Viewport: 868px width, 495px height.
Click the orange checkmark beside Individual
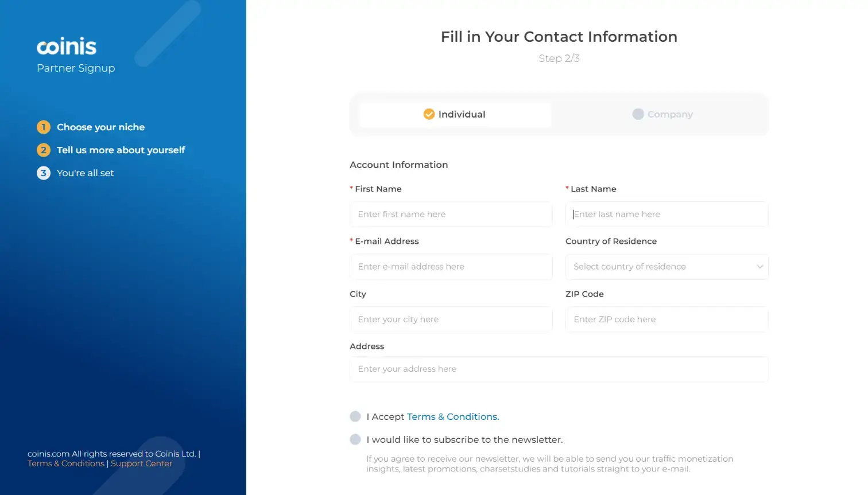(429, 114)
